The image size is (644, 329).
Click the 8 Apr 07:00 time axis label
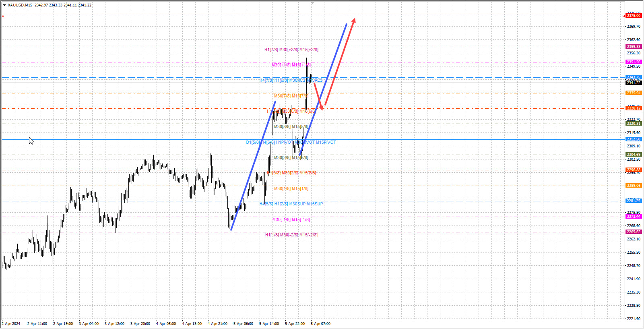coord(320,324)
